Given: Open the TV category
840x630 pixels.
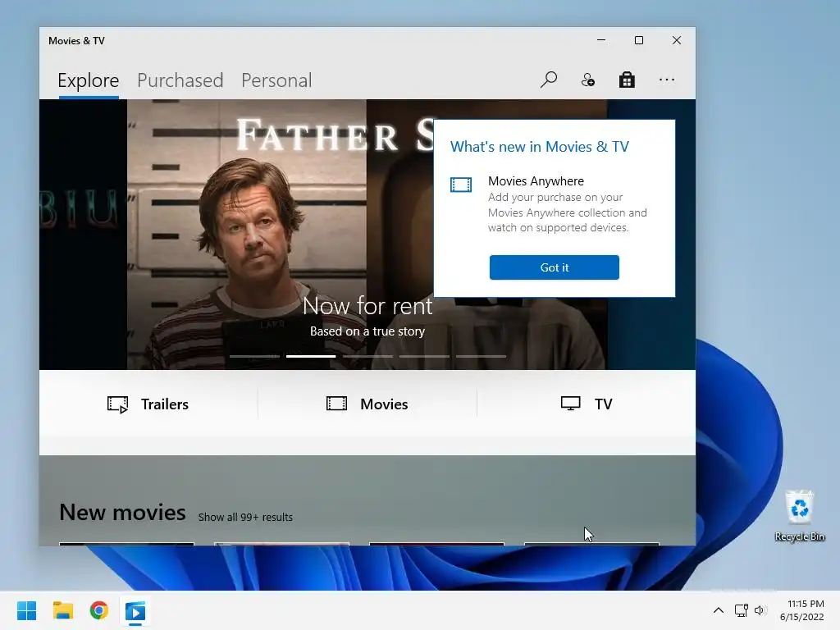Looking at the screenshot, I should 587,404.
